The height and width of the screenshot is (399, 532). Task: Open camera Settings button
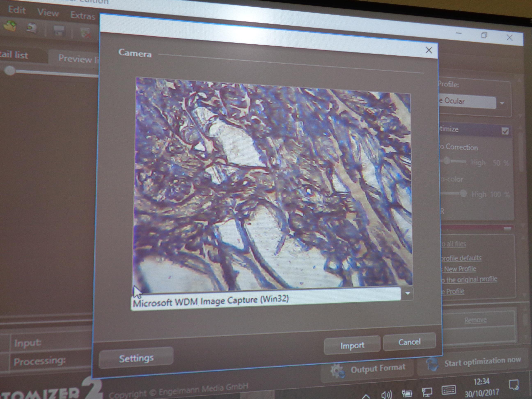pos(136,359)
